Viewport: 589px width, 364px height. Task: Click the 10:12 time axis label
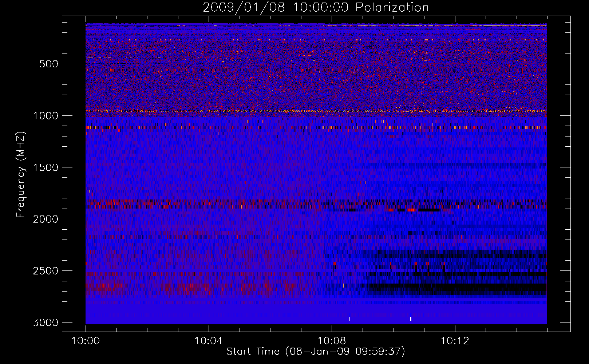(455, 341)
